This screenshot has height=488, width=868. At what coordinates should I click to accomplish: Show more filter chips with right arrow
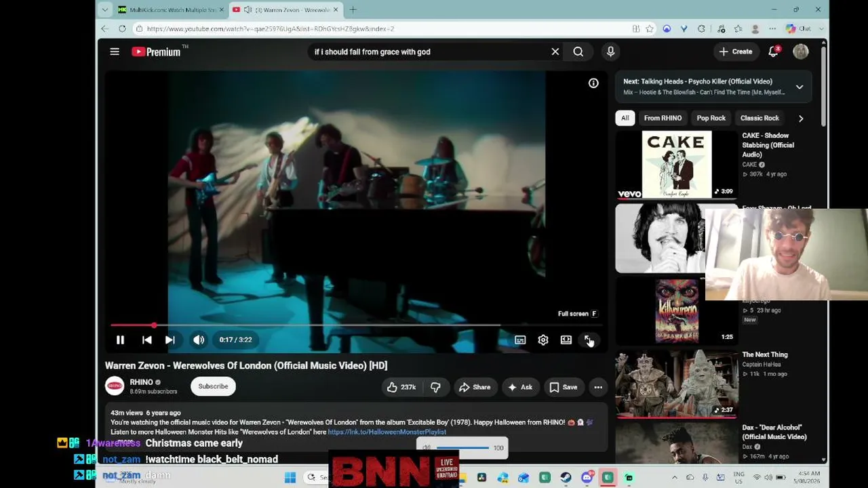tap(801, 118)
